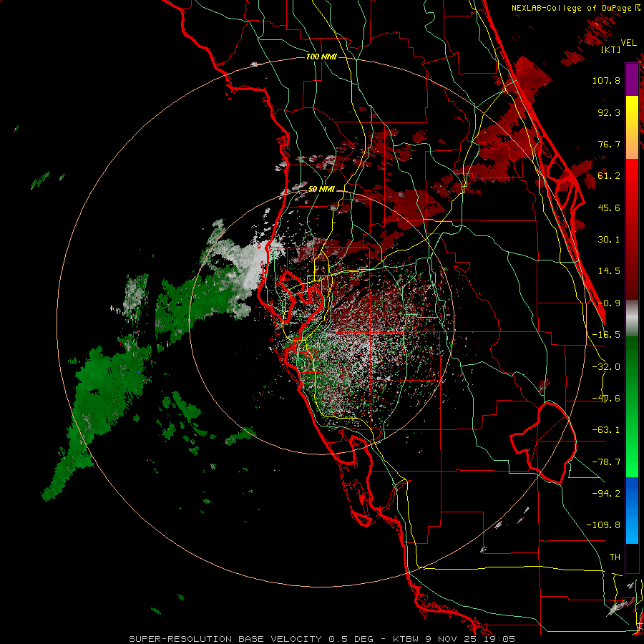644x644 pixels.
Task: Pick the yellow segment of the colorbar
Action: [632, 127]
